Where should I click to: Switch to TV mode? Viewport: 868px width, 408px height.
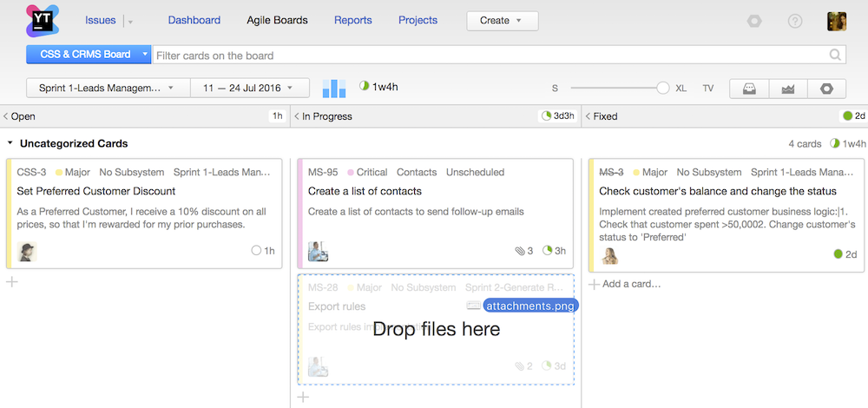click(x=708, y=89)
